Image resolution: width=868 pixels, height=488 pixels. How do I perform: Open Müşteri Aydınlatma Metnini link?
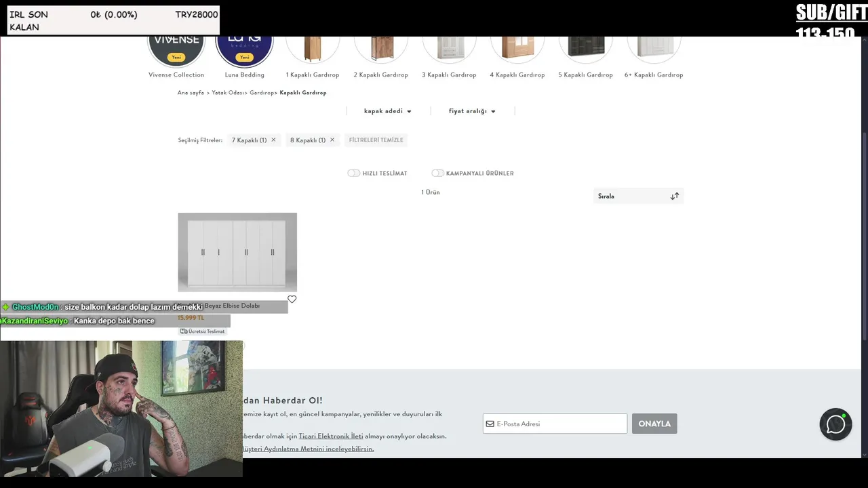point(307,449)
